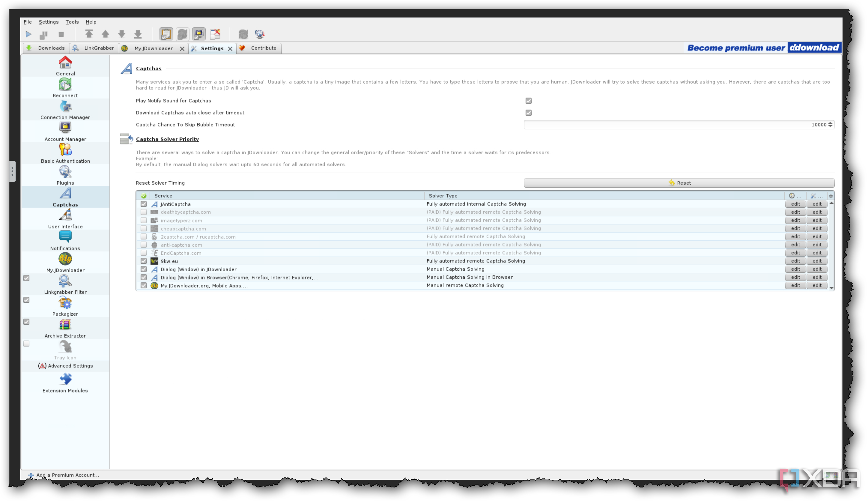The width and height of the screenshot is (868, 502).
Task: Enable deathbycaptcha.com solver checkbox
Action: coord(144,212)
